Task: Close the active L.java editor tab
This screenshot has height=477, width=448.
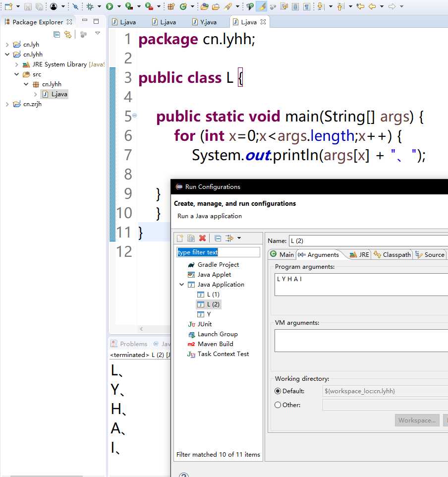Action: tap(263, 22)
